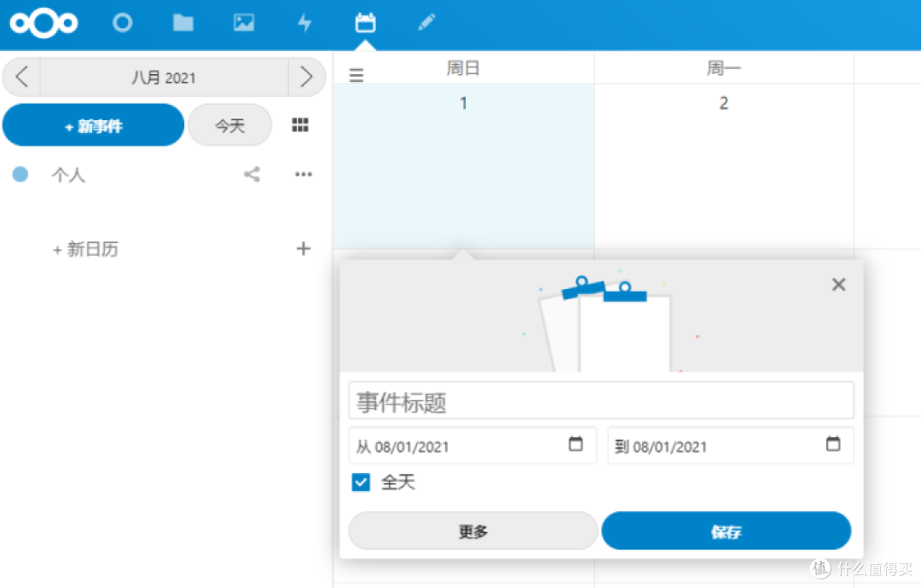Screen dimensions: 921x588
Task: Toggle the 全天 all-day checkbox
Action: [x=361, y=481]
